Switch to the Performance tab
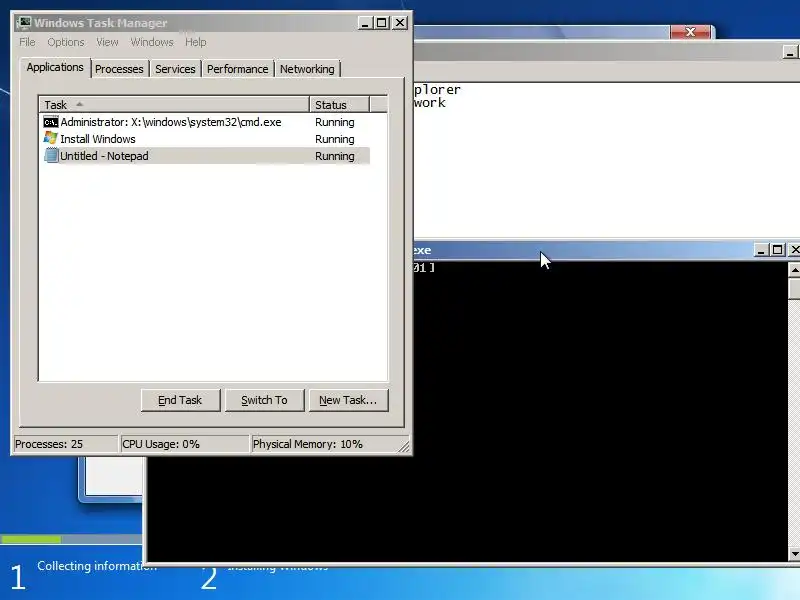The width and height of the screenshot is (800, 600). coord(238,69)
